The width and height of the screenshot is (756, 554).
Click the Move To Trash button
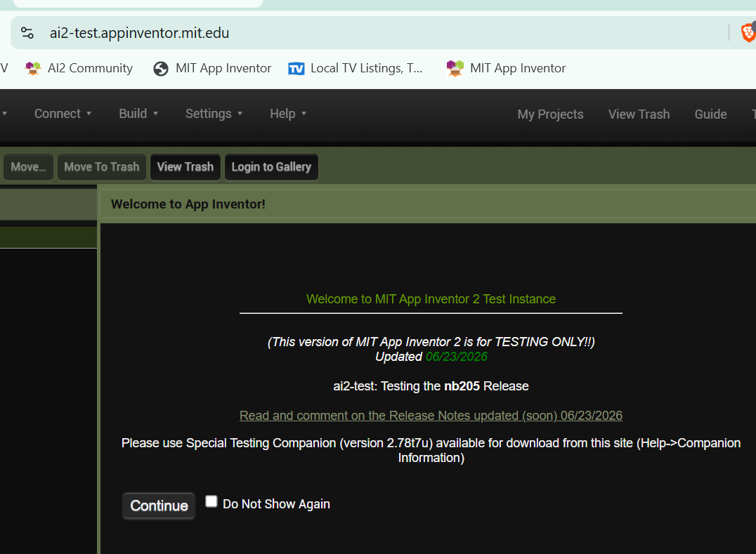click(x=102, y=166)
